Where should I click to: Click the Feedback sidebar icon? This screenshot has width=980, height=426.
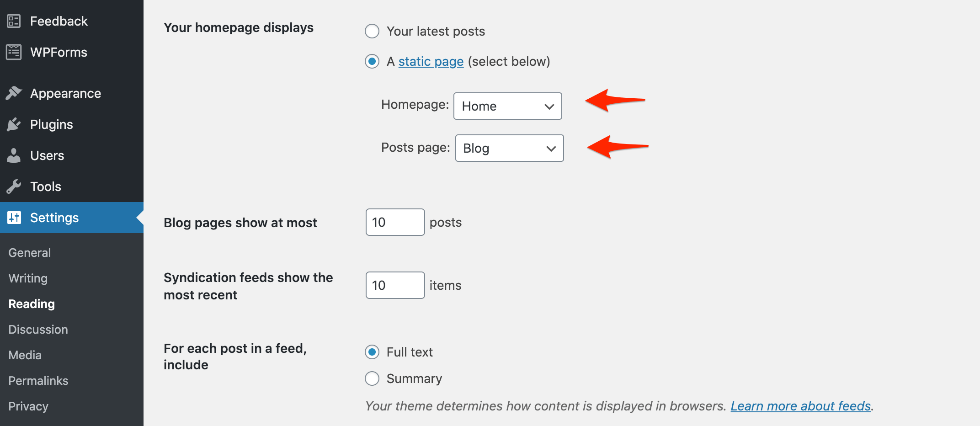(x=14, y=21)
